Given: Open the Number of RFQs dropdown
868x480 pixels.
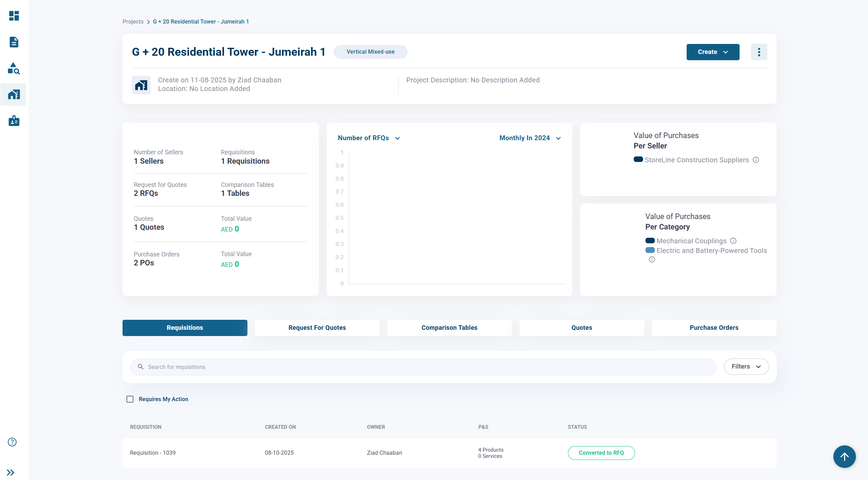Looking at the screenshot, I should coord(369,138).
